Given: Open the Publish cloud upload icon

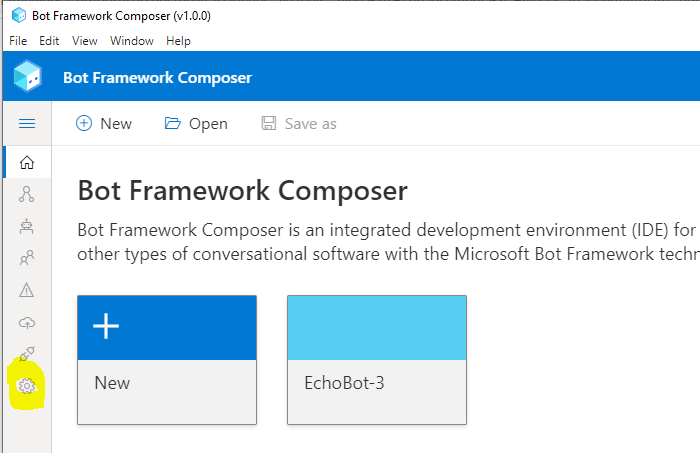Looking at the screenshot, I should (x=27, y=322).
